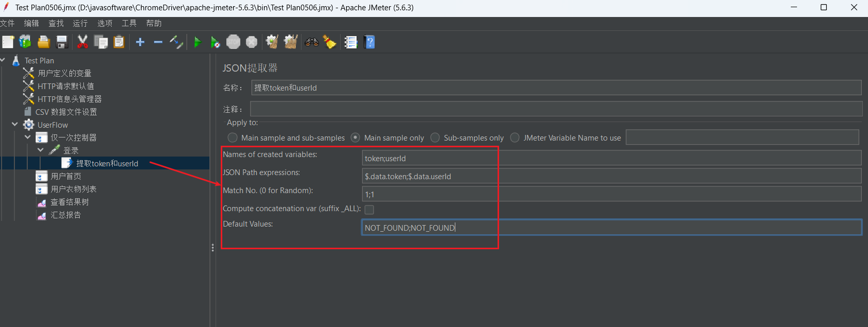Choose JMeter Variable Name to use radio
This screenshot has width=868, height=327.
(x=515, y=138)
